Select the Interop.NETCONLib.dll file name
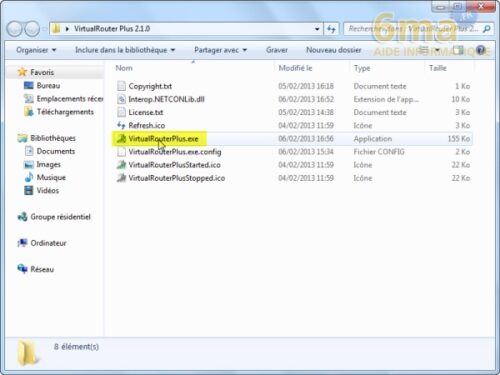The image size is (500, 375). pos(166,99)
